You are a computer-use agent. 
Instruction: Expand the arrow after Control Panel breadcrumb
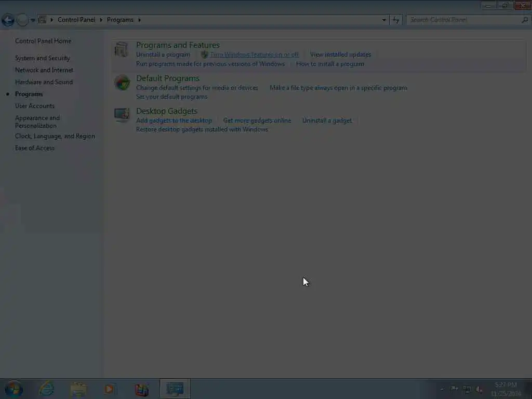pos(101,20)
